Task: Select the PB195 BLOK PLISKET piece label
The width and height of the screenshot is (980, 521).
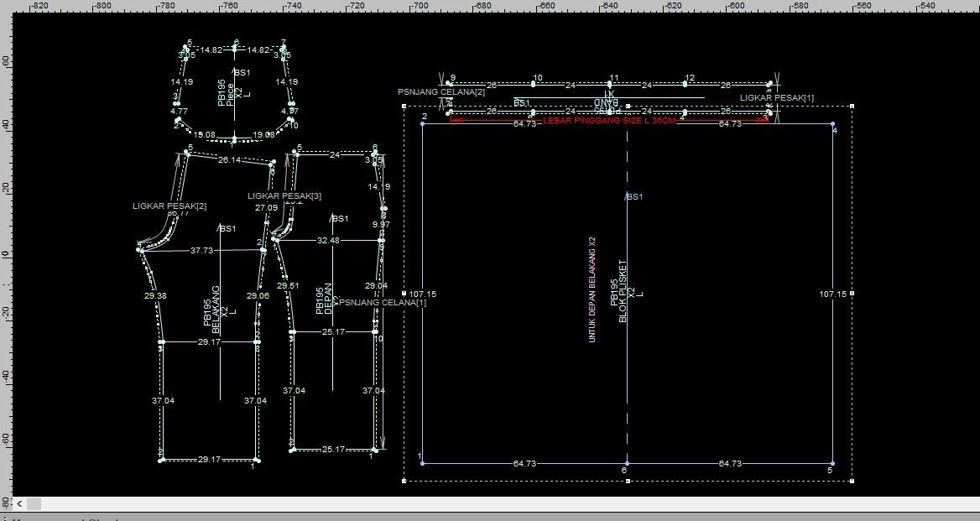Action: [x=622, y=291]
